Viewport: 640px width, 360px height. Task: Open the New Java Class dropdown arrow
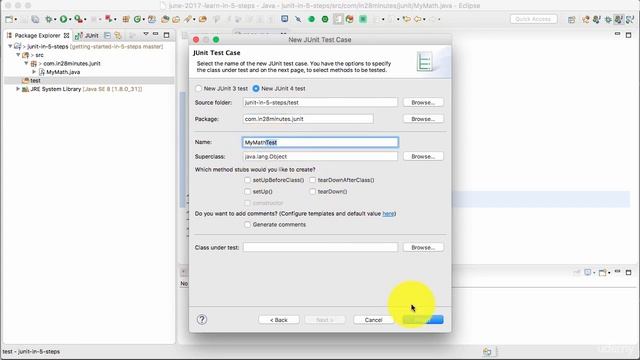tap(144, 20)
